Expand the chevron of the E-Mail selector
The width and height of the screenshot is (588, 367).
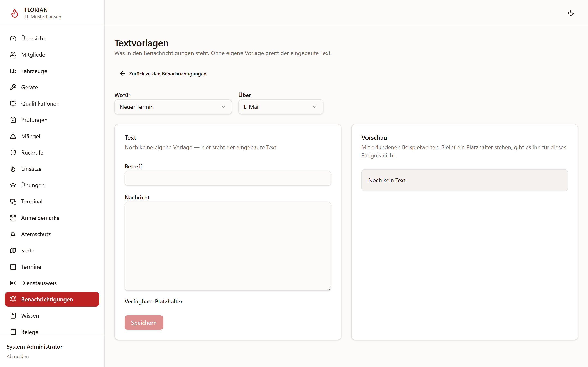point(315,107)
